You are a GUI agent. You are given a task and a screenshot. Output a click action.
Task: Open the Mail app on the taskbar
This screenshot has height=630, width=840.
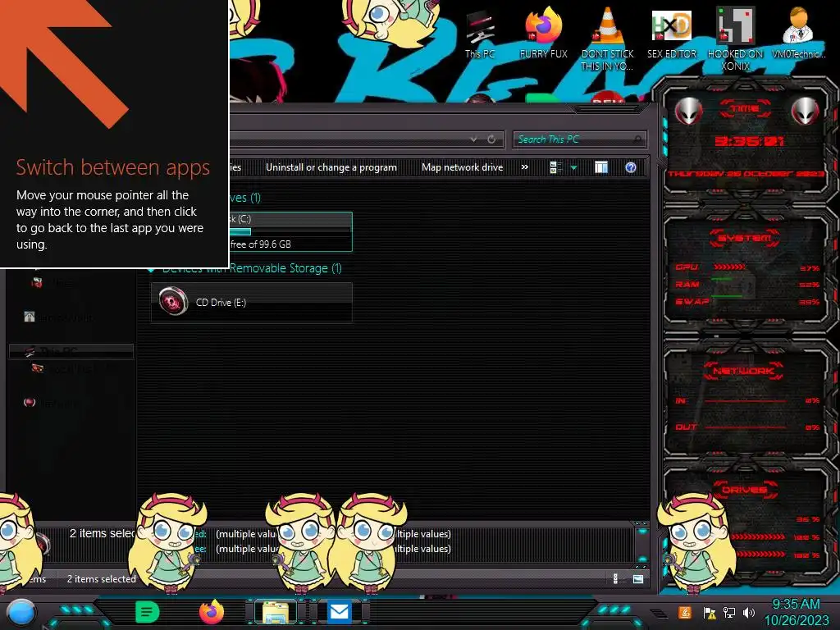tap(339, 612)
